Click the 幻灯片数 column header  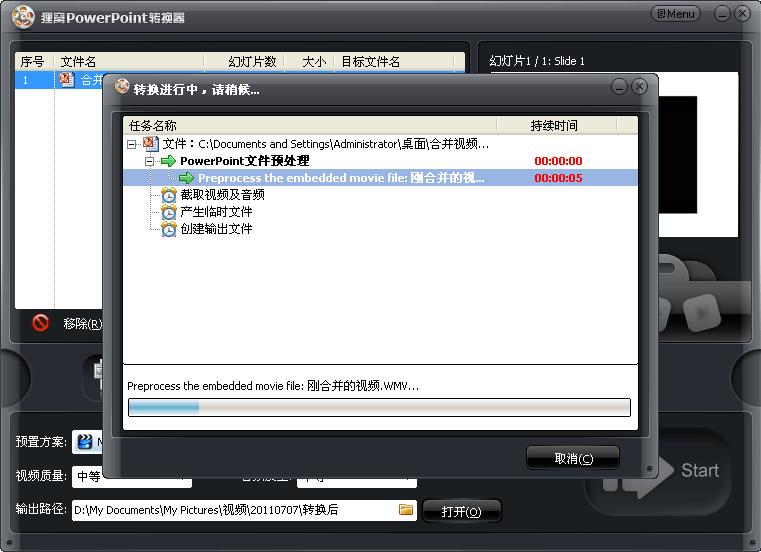(x=244, y=61)
